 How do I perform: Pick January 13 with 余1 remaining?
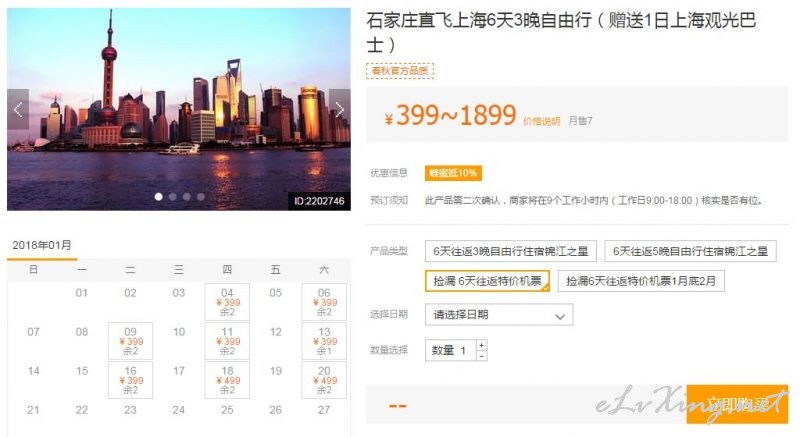(324, 341)
